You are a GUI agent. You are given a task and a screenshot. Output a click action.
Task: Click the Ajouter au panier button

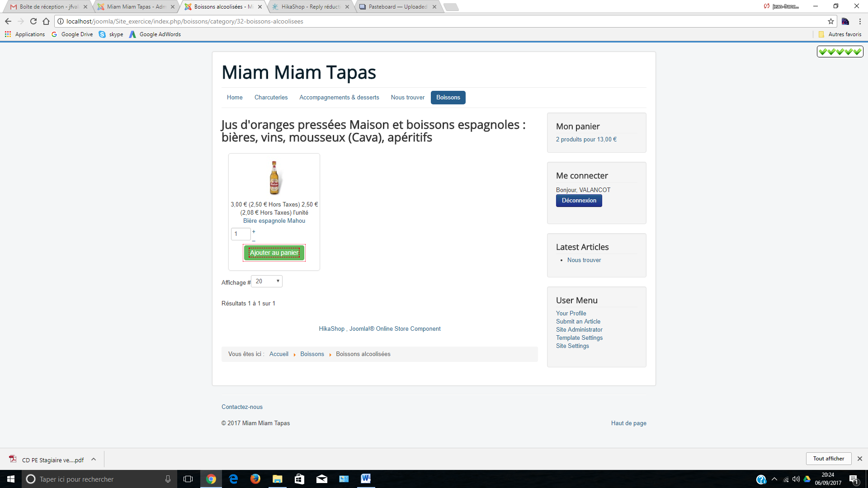[274, 253]
